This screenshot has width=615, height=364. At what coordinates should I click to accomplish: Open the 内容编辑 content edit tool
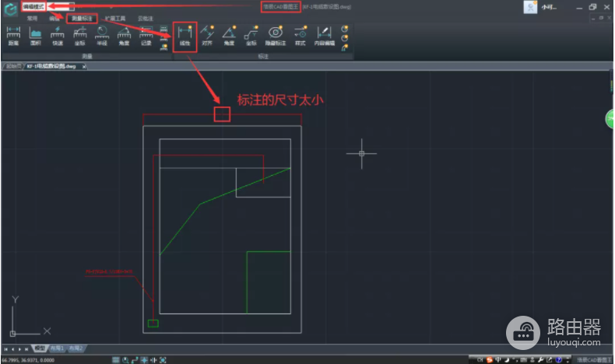click(x=325, y=36)
